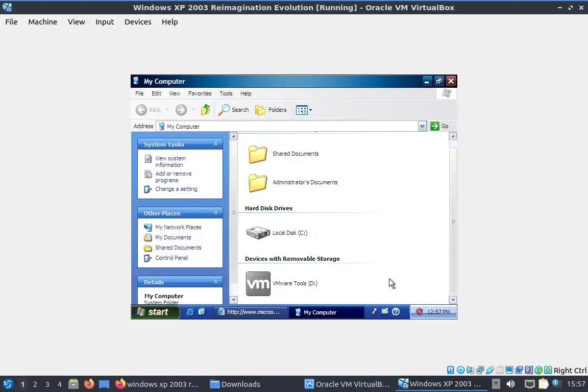588x392 pixels.
Task: Click the help question mark tray icon
Action: pos(396,312)
